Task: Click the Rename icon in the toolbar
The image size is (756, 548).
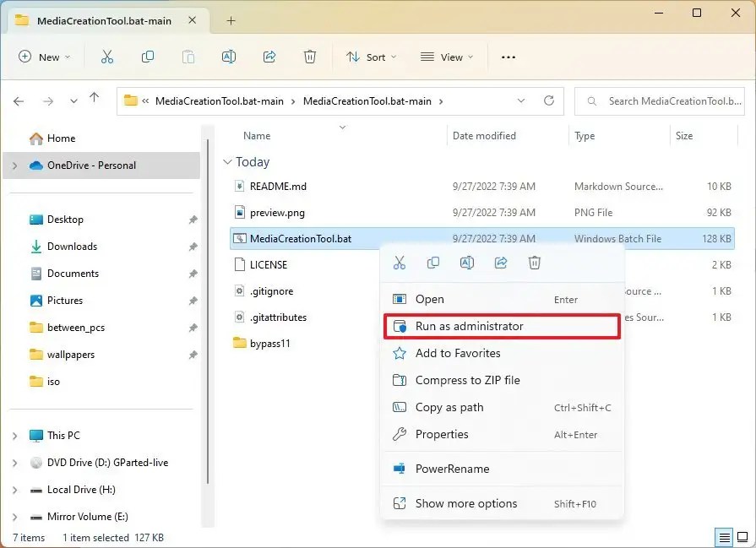Action: (229, 57)
